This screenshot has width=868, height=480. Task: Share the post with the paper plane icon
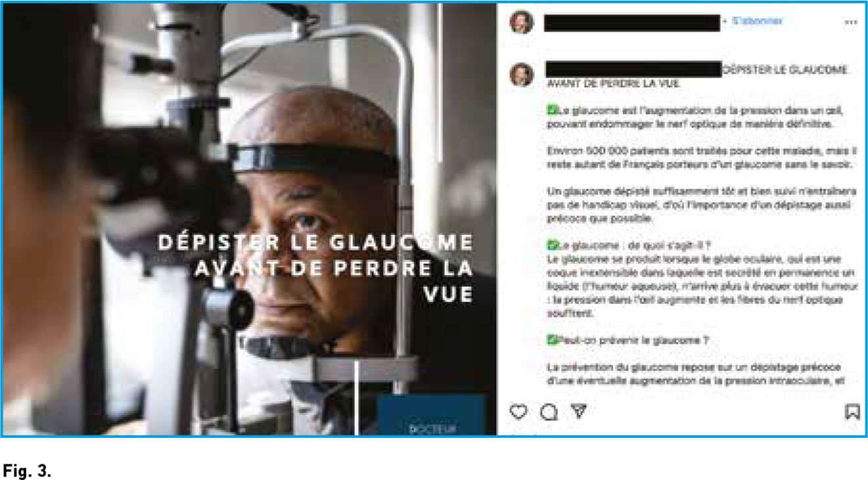(x=578, y=411)
